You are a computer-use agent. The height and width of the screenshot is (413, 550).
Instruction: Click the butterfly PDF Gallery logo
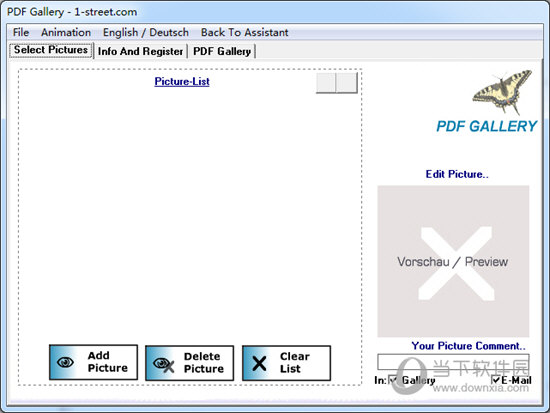coord(502,92)
